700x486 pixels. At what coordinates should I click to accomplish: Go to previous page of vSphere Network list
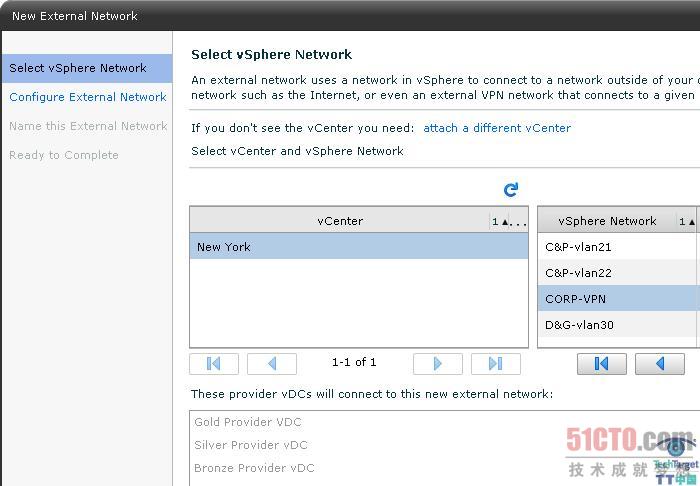click(660, 364)
